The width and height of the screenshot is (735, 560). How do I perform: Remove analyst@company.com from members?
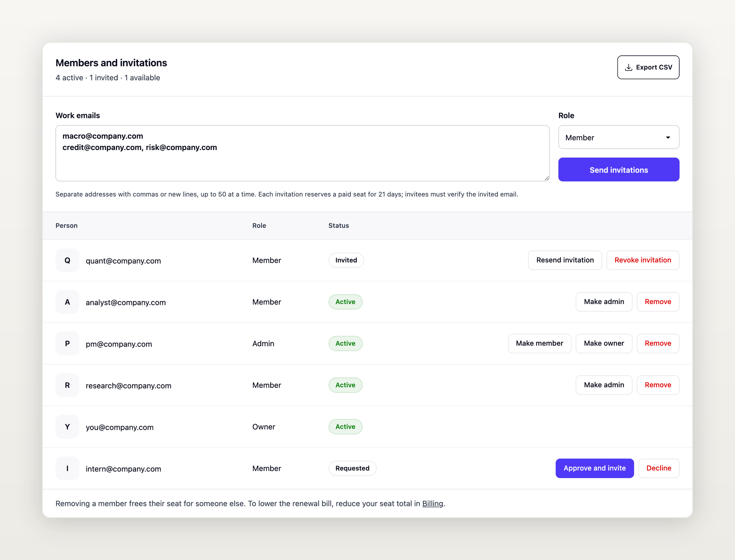pos(658,302)
